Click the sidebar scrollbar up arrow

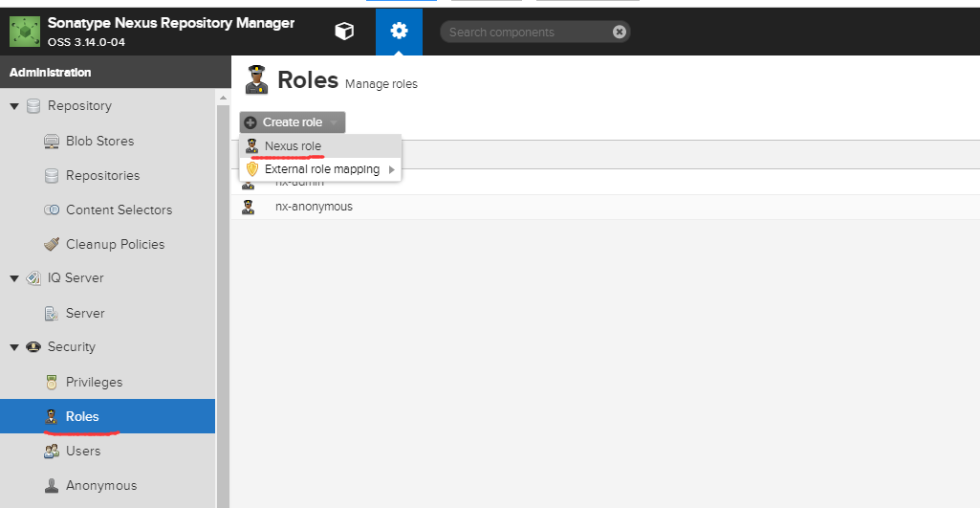click(x=223, y=98)
